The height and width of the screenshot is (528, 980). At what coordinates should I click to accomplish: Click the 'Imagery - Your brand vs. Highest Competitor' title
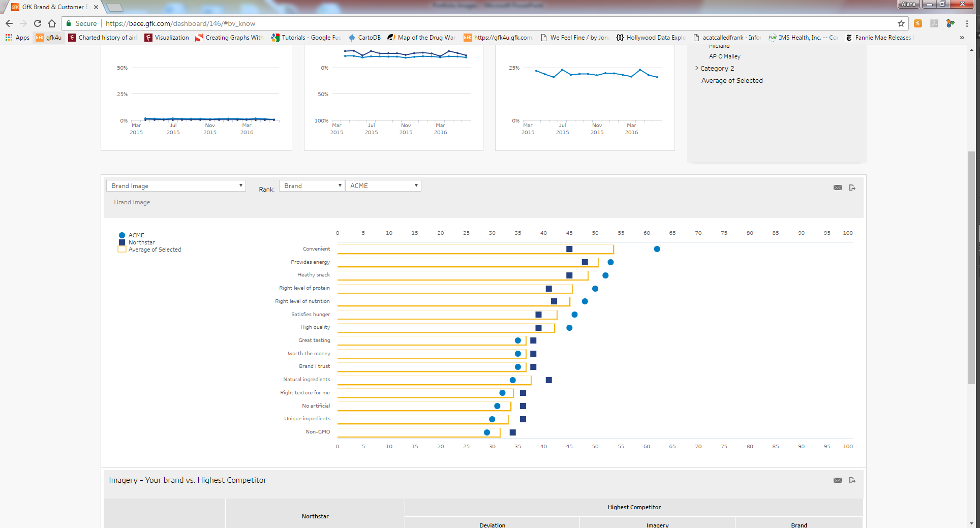[x=188, y=480]
